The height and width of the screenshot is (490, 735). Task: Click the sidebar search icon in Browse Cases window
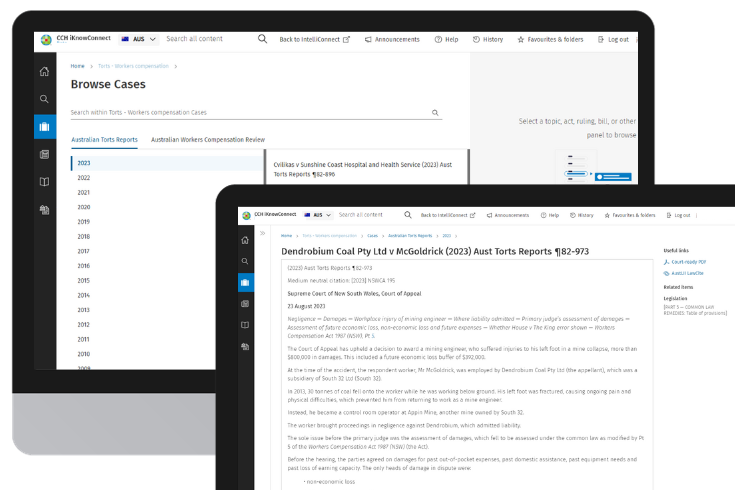click(x=44, y=99)
